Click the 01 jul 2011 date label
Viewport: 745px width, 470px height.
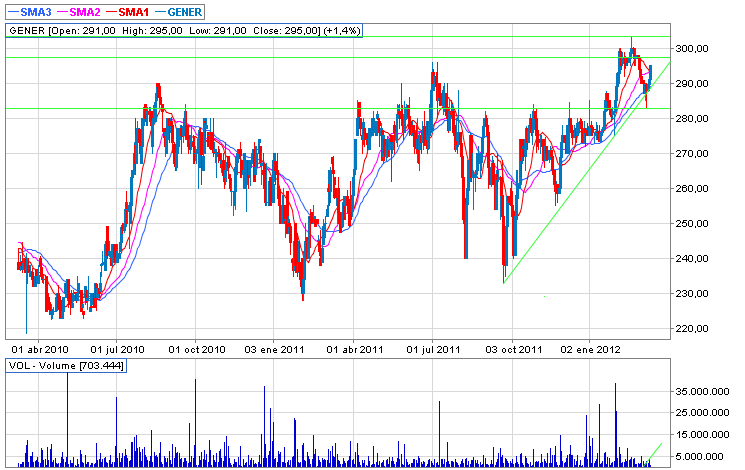pos(433,350)
